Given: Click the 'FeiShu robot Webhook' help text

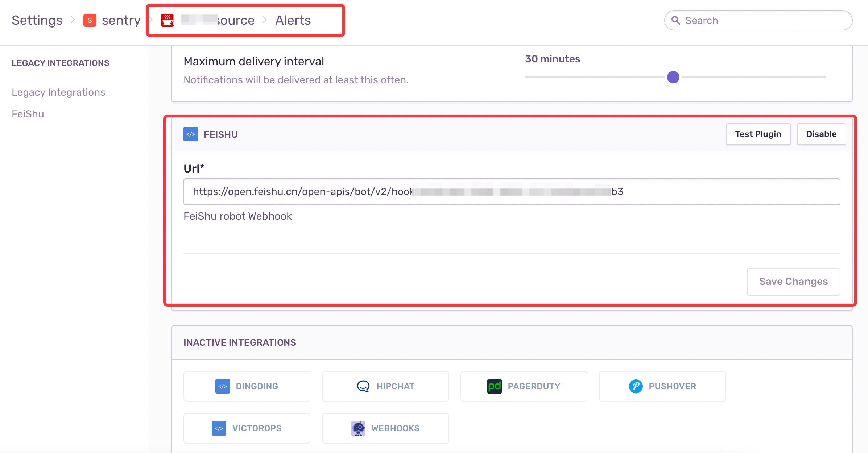Looking at the screenshot, I should 237,216.
